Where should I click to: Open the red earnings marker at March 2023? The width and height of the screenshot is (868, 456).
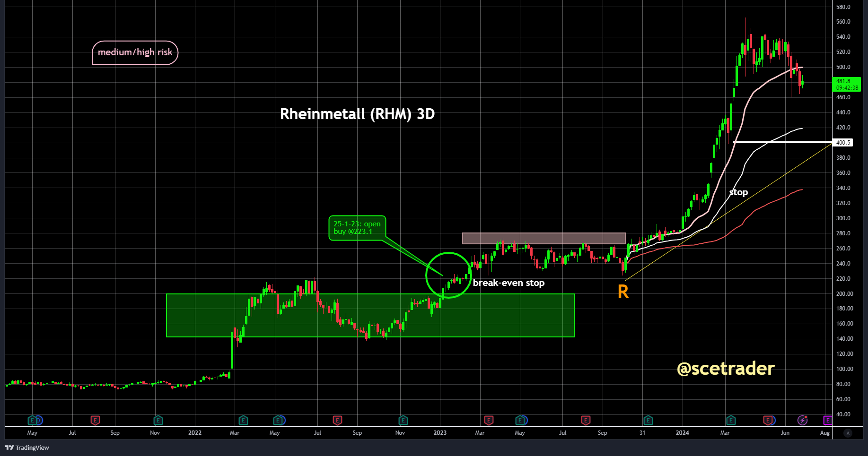point(489,420)
